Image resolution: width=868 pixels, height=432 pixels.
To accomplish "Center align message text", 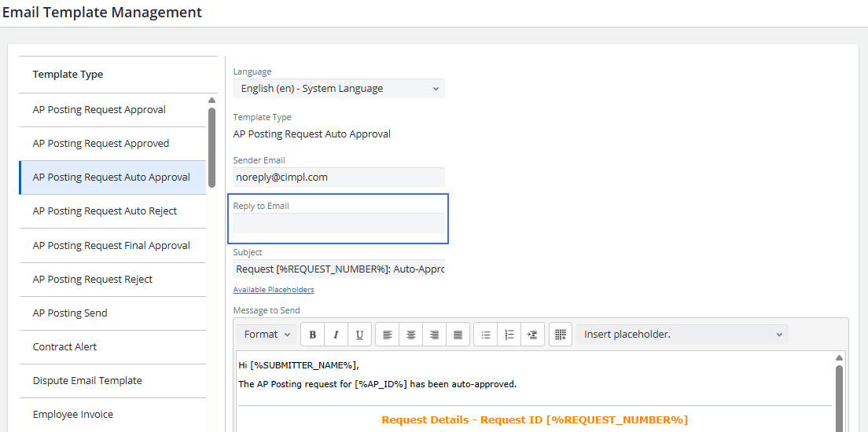I will [x=410, y=335].
